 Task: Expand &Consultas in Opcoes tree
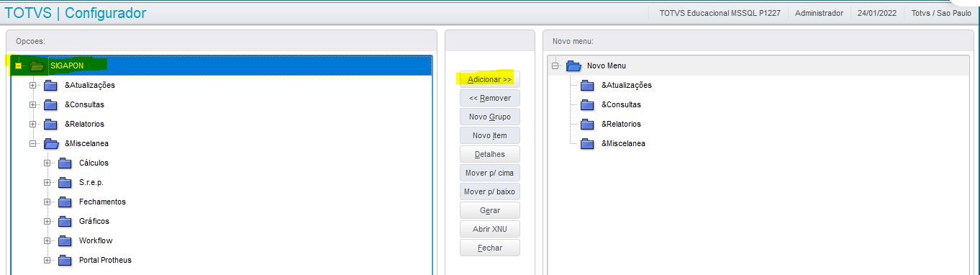pos(33,105)
